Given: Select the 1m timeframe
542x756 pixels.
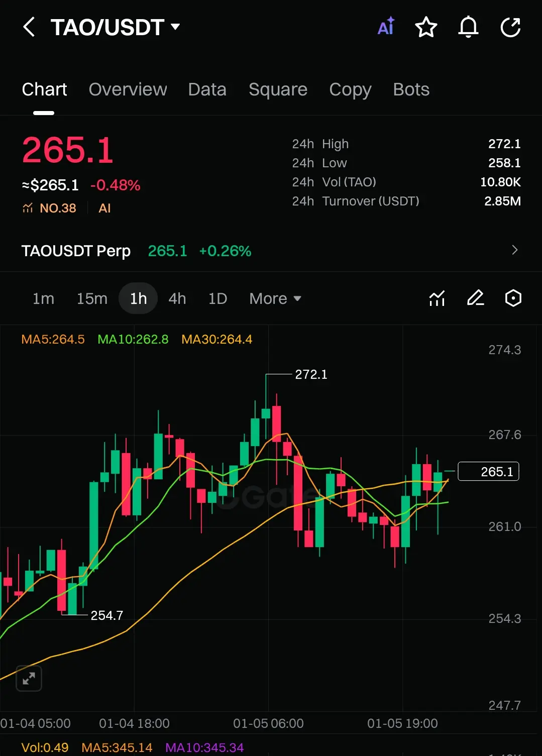Looking at the screenshot, I should [x=43, y=298].
